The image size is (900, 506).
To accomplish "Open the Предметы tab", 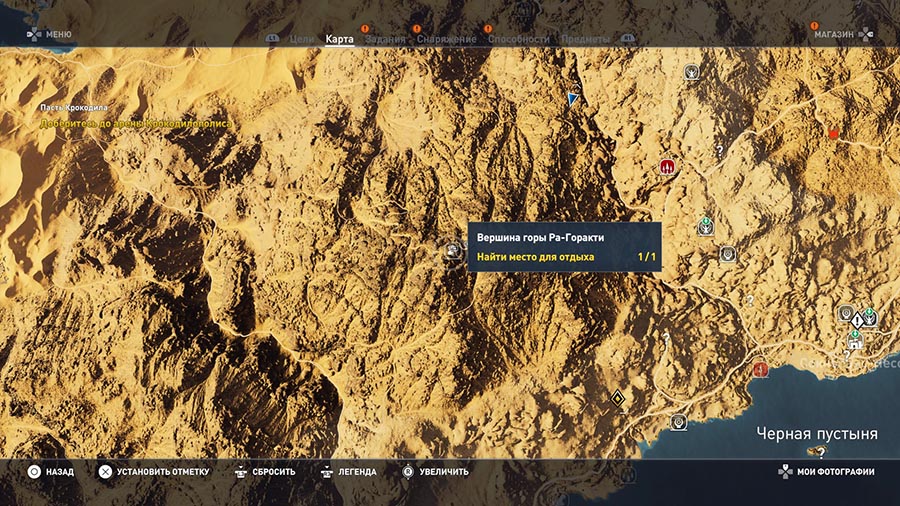I will pyautogui.click(x=583, y=39).
